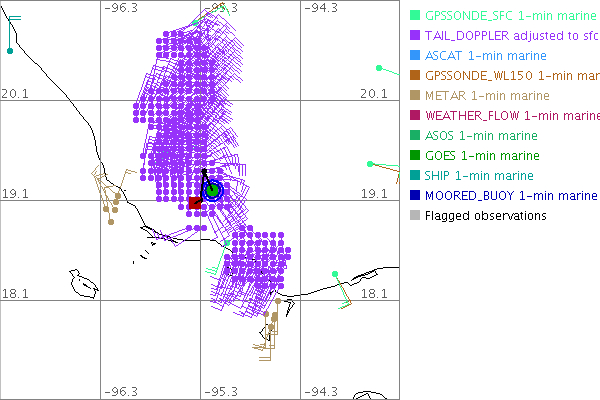Click the red square marker on map
This screenshot has width=600, height=400.
(196, 203)
